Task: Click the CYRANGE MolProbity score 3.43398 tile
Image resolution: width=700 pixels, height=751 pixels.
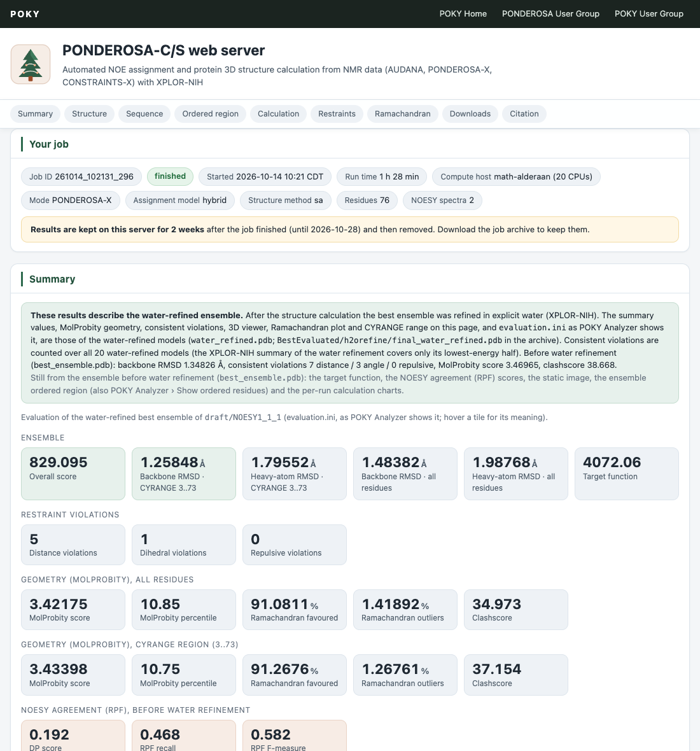Action: click(x=73, y=675)
